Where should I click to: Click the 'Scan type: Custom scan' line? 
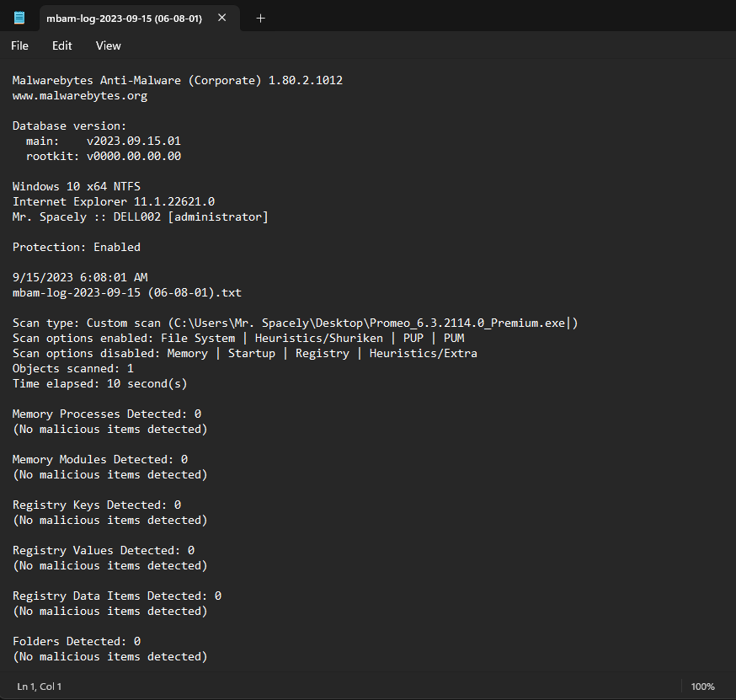pyautogui.click(x=296, y=323)
